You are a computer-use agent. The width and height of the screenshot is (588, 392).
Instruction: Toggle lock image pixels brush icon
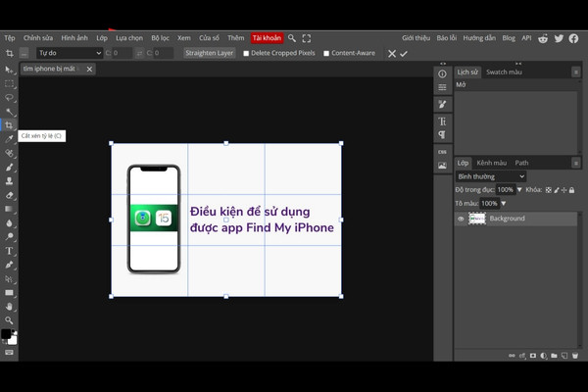click(557, 190)
